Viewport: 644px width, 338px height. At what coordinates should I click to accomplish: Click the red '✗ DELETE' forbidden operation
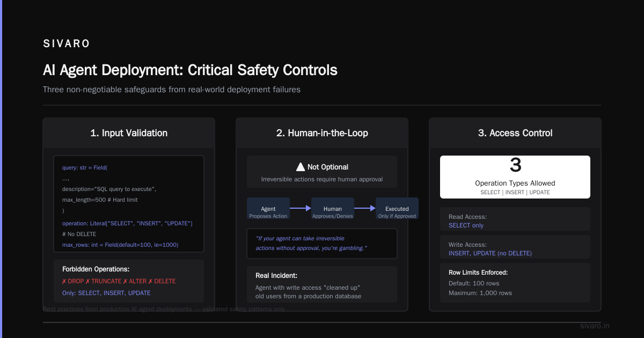point(162,281)
